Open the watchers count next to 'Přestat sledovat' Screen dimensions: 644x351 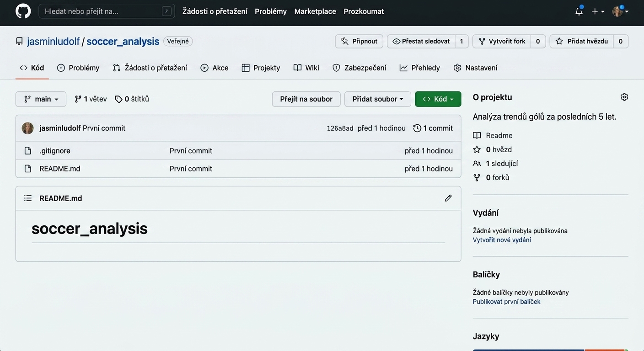click(462, 41)
